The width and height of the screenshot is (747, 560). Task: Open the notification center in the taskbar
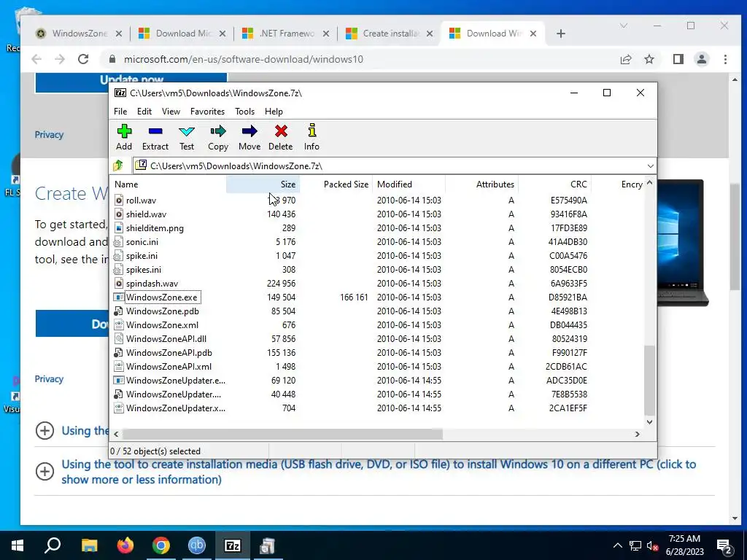tap(724, 545)
